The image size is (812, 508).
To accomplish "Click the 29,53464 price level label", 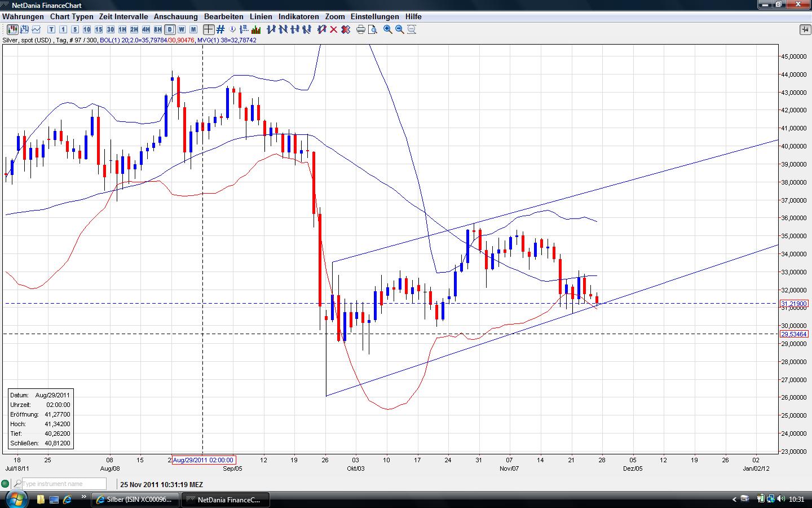I will [794, 334].
